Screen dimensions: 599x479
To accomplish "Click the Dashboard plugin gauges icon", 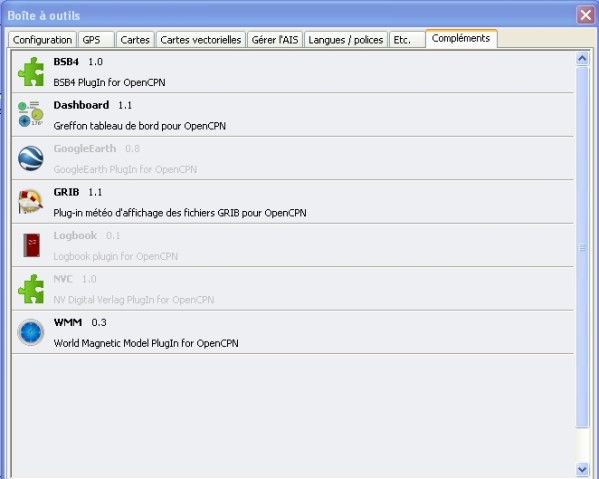I will coord(31,114).
